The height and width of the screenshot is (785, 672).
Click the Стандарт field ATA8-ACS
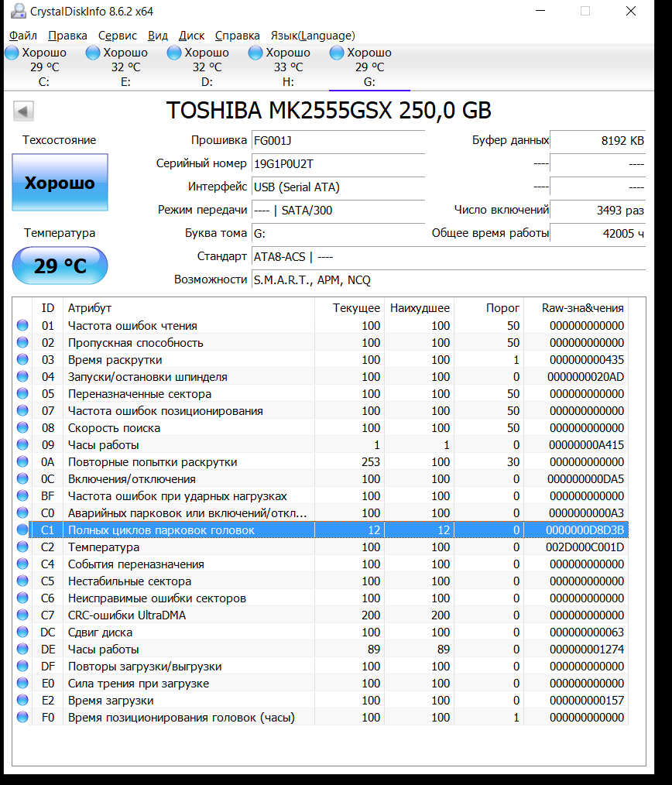pyautogui.click(x=449, y=257)
